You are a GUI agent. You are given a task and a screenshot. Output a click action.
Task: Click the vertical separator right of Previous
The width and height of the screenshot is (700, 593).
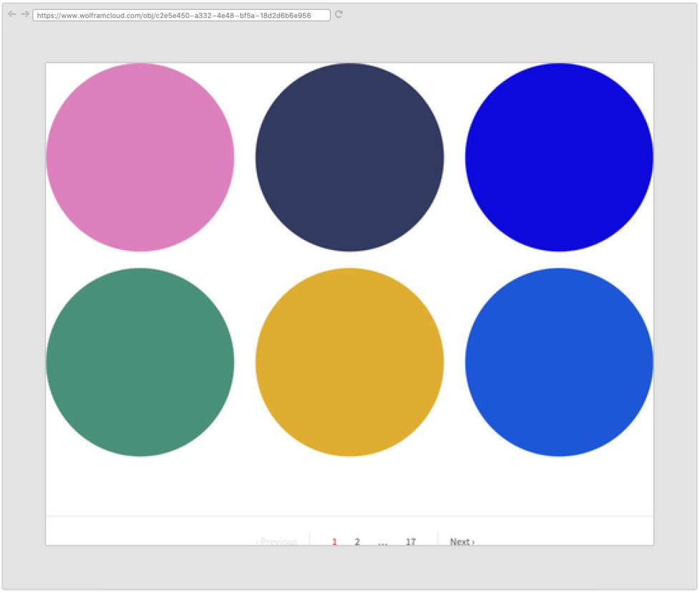tap(310, 539)
